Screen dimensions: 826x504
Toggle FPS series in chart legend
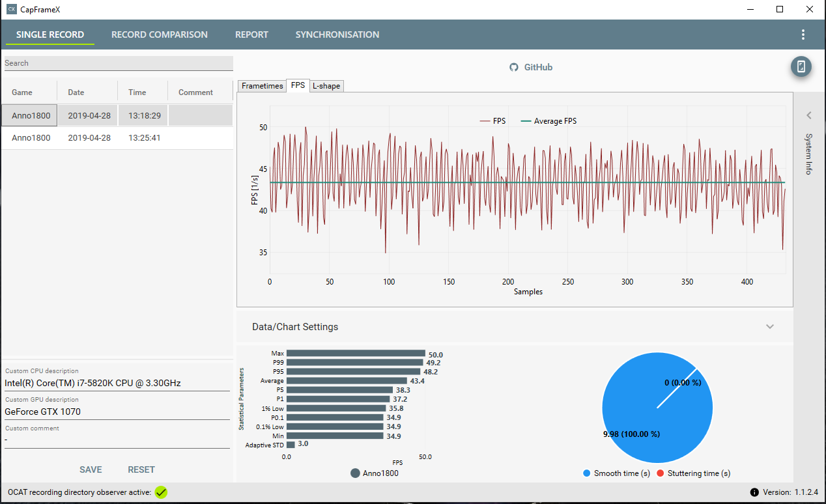492,121
